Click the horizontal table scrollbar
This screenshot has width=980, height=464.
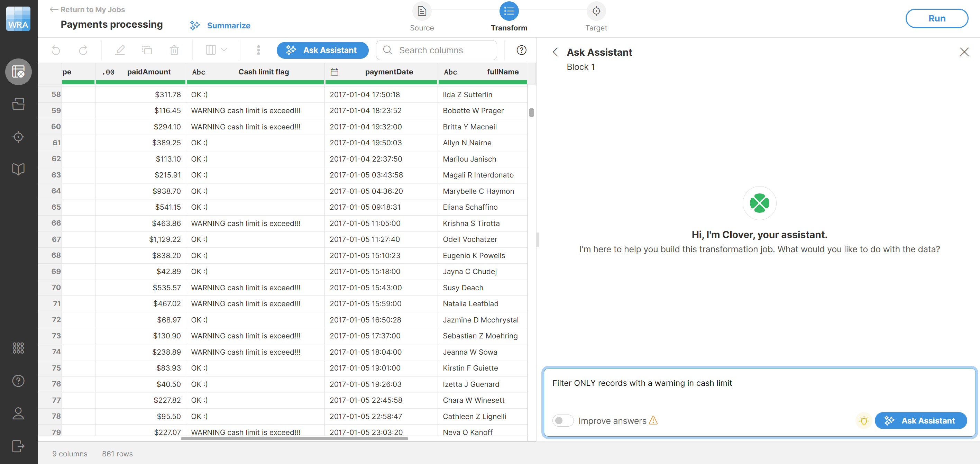point(294,438)
